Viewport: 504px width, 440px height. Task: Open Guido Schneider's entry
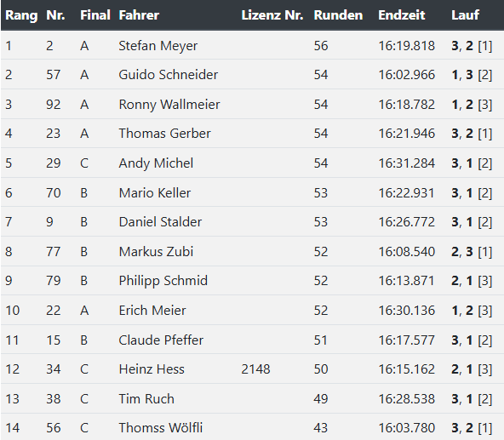coord(168,75)
